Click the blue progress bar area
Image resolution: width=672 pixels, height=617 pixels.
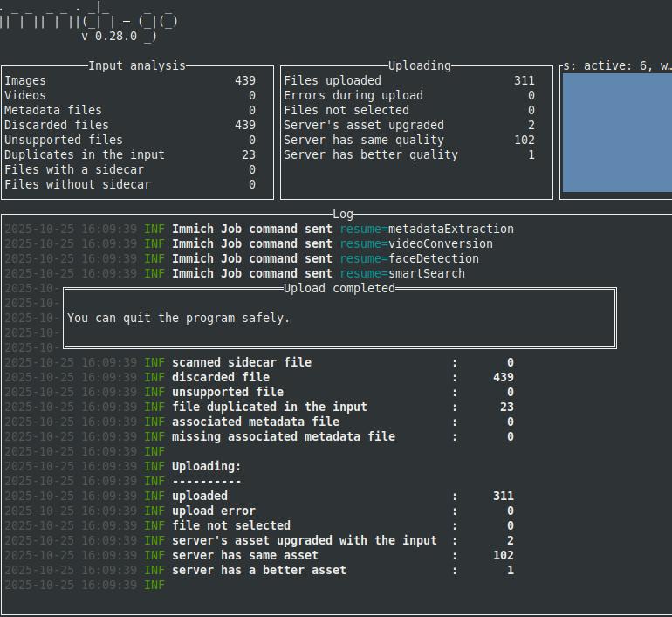tap(617, 133)
